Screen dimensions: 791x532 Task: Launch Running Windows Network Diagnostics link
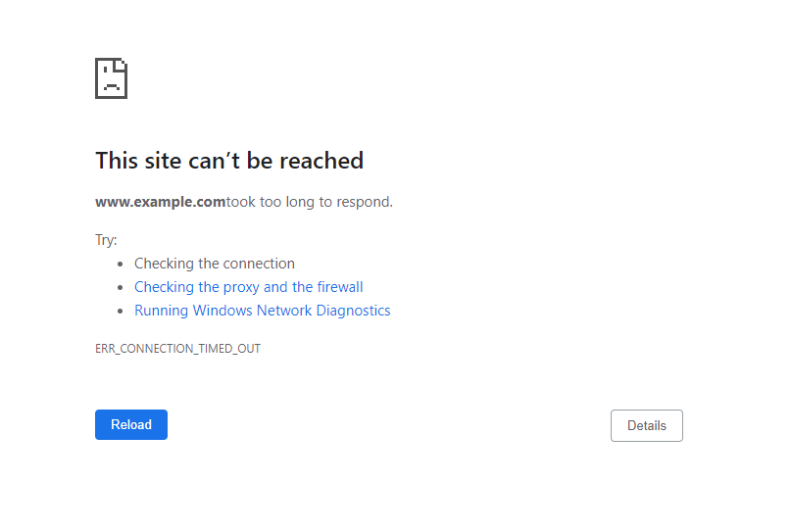[x=262, y=311]
